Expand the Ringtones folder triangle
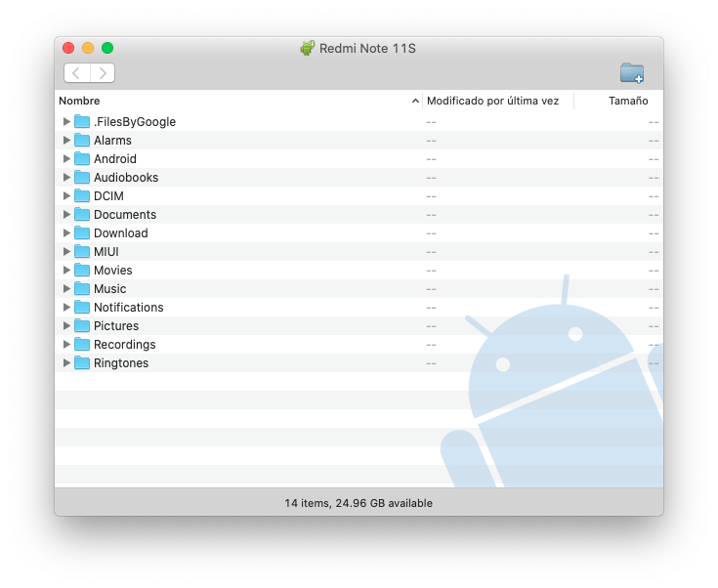 click(x=66, y=362)
